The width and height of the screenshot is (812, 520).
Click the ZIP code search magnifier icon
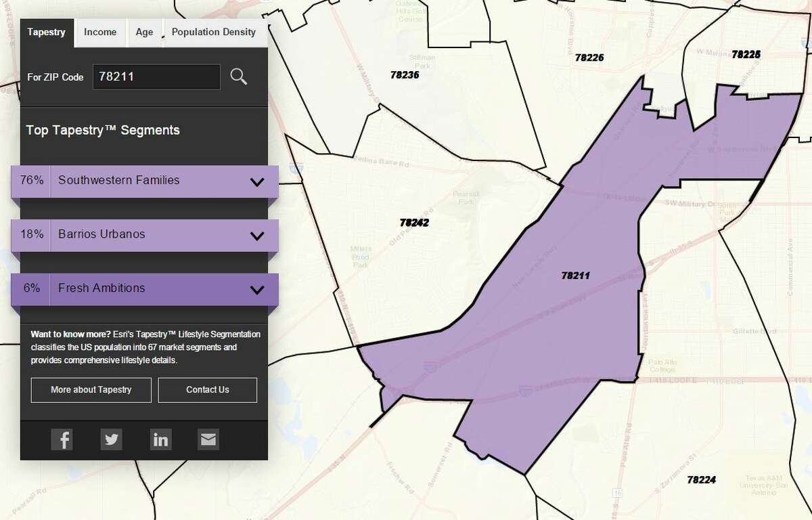(x=239, y=77)
